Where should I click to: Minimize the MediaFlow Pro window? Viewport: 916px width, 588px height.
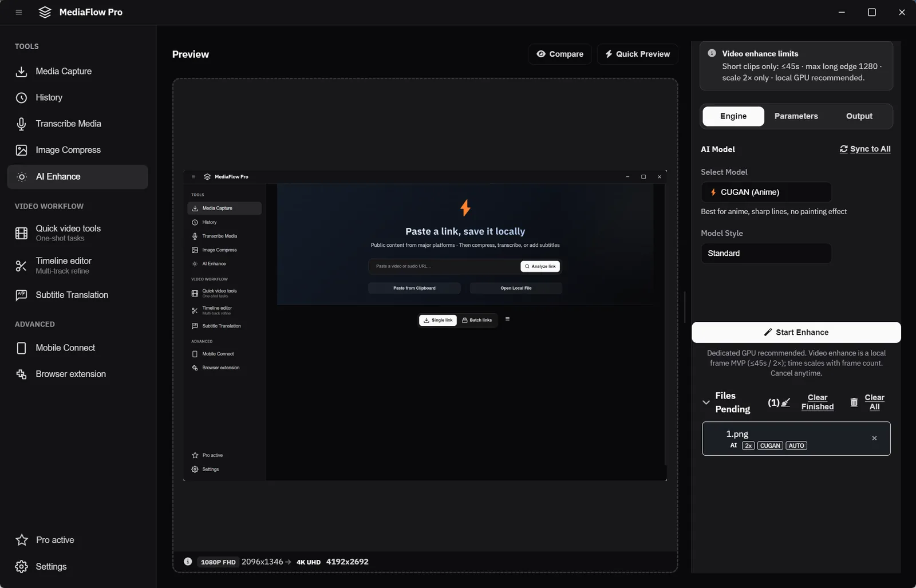pyautogui.click(x=842, y=12)
